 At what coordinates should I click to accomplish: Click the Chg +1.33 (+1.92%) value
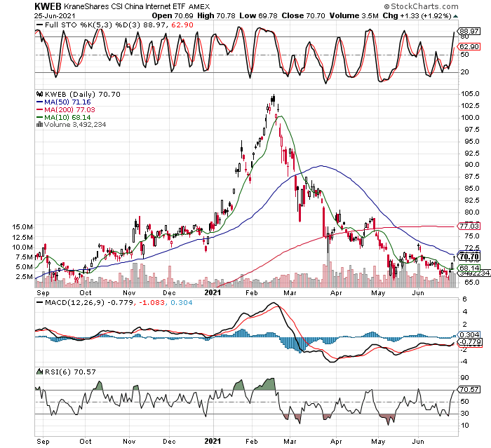click(x=417, y=15)
